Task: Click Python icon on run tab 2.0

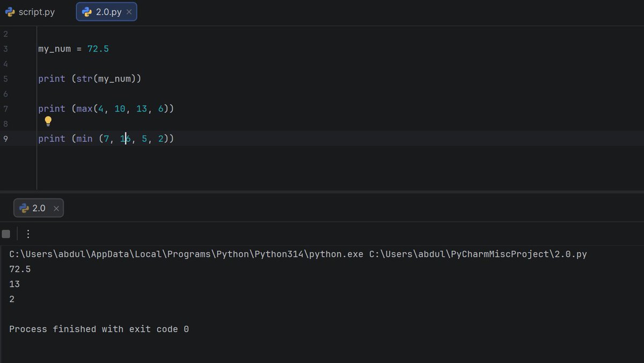Action: 24,208
